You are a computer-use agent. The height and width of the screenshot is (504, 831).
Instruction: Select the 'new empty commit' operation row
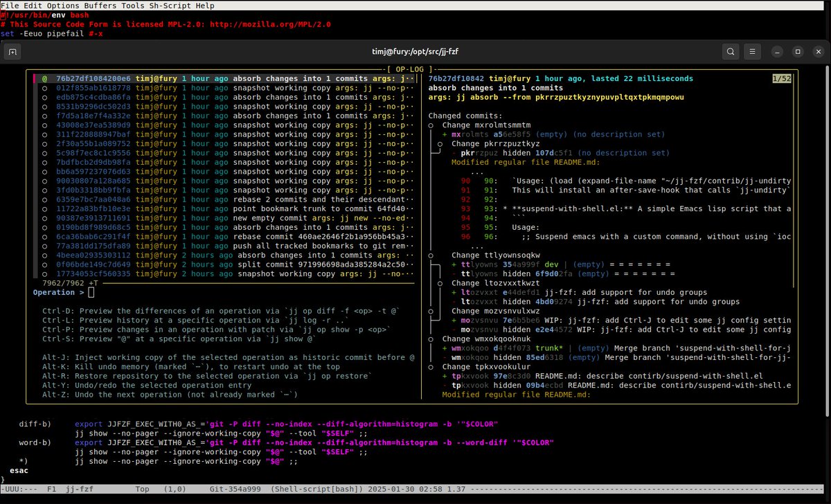click(224, 217)
